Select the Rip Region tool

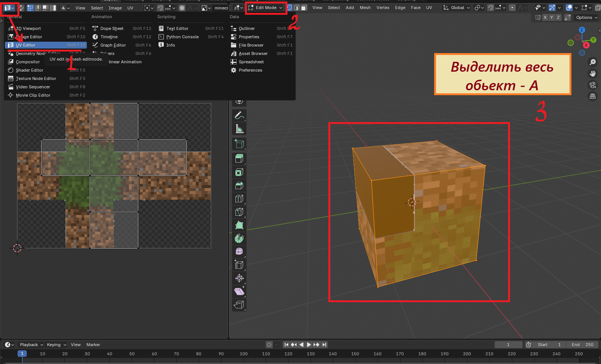tap(239, 304)
